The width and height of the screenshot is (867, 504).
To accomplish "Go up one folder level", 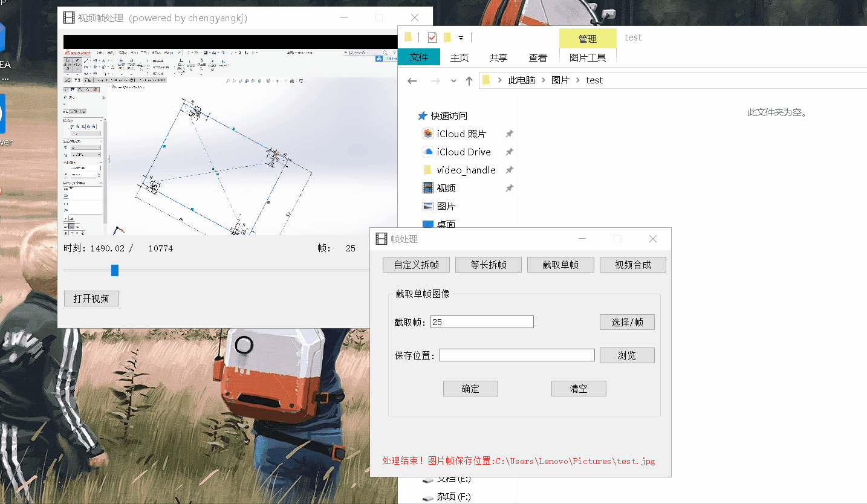I will (x=469, y=80).
